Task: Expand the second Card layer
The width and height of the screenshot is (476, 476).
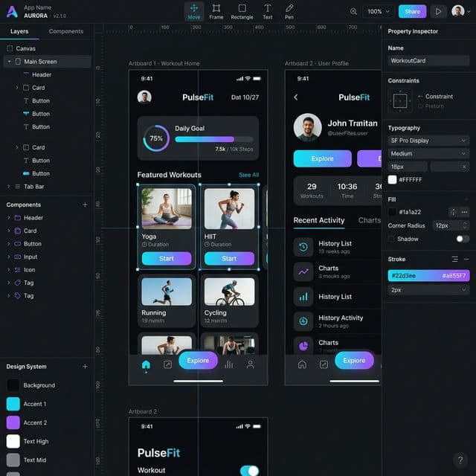Action: [x=17, y=147]
